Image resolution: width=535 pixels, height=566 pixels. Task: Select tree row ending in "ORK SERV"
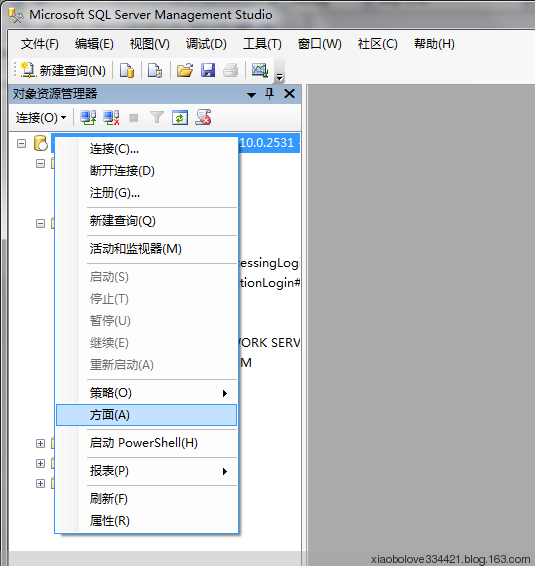click(269, 343)
